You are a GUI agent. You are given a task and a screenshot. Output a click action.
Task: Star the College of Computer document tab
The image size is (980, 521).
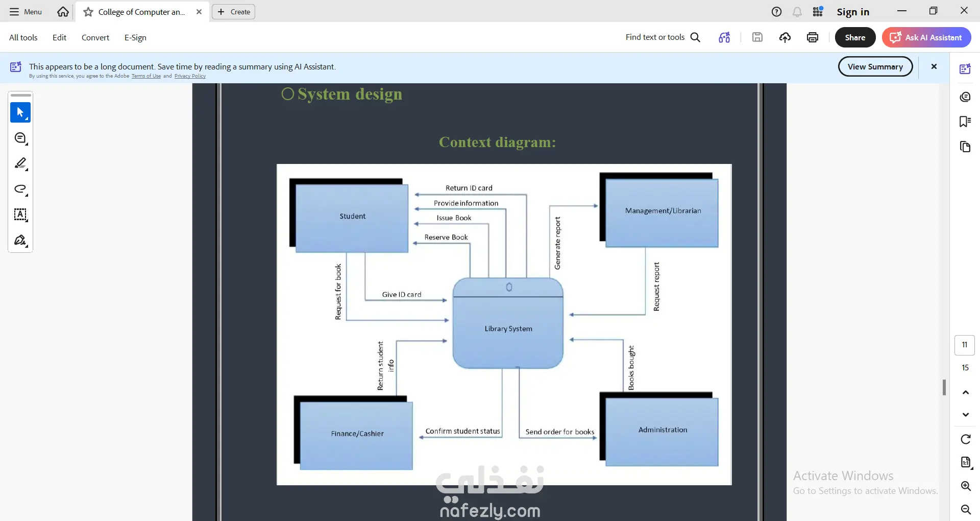point(88,12)
